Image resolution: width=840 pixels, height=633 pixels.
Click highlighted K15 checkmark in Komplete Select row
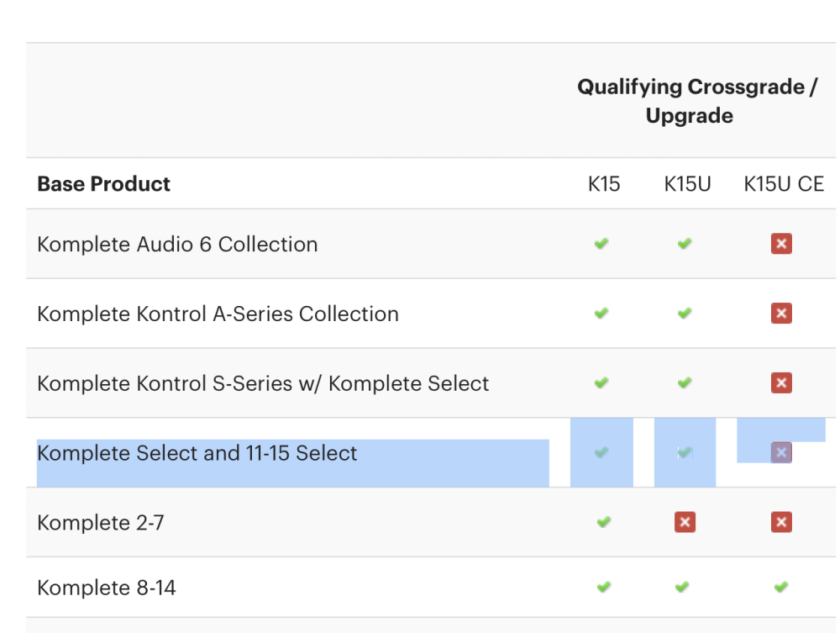[x=601, y=452]
